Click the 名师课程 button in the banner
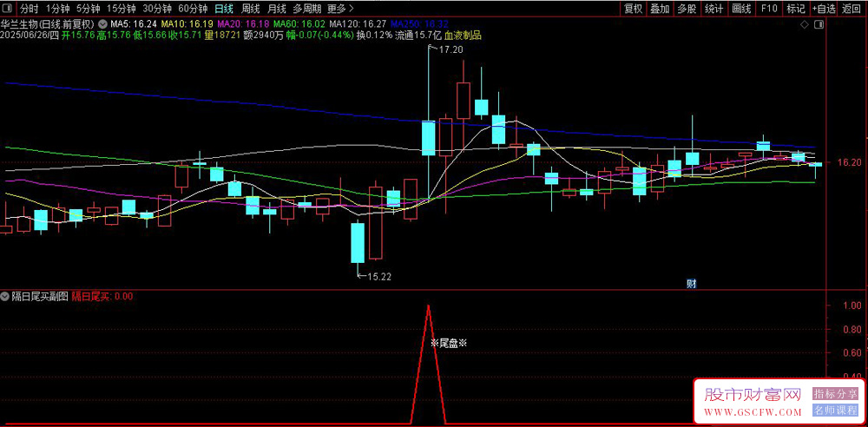 835,411
